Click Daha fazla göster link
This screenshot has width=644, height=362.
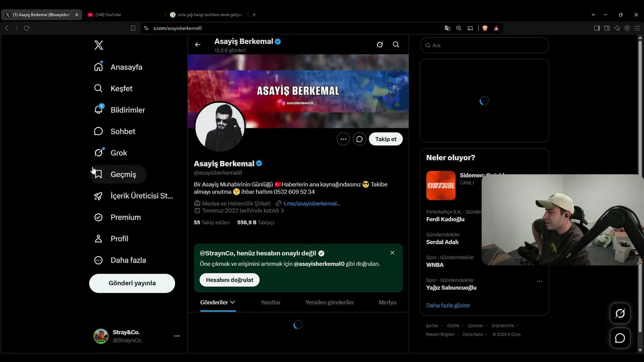(x=448, y=305)
